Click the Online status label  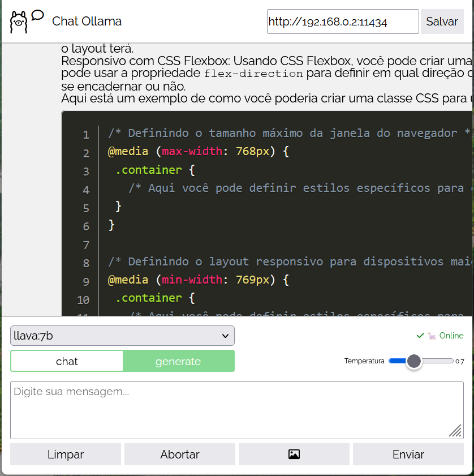[451, 336]
